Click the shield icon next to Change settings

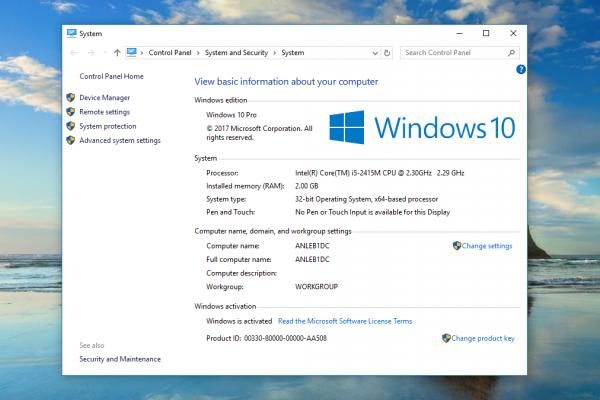click(x=457, y=245)
